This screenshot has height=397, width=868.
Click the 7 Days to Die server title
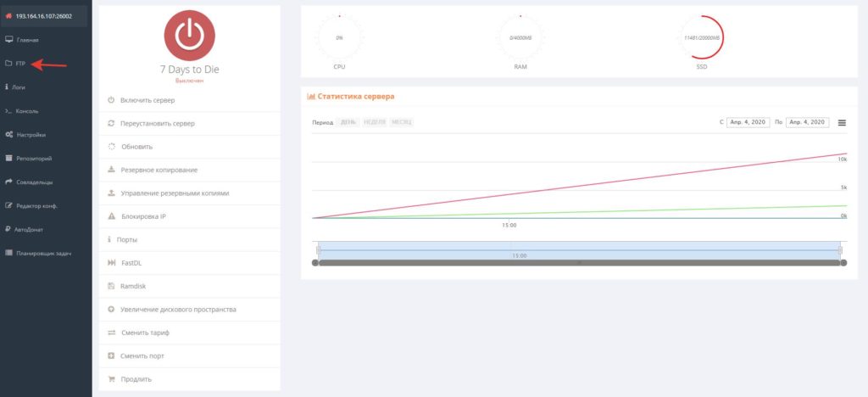(189, 70)
